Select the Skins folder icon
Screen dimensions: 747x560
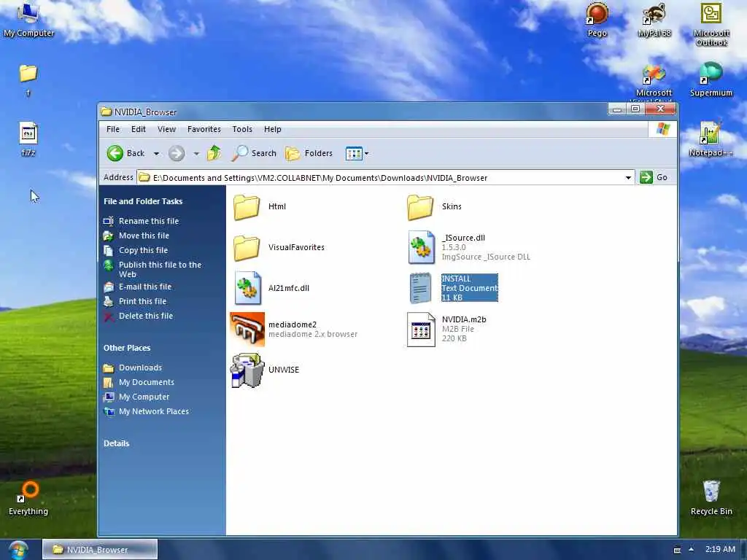click(421, 206)
